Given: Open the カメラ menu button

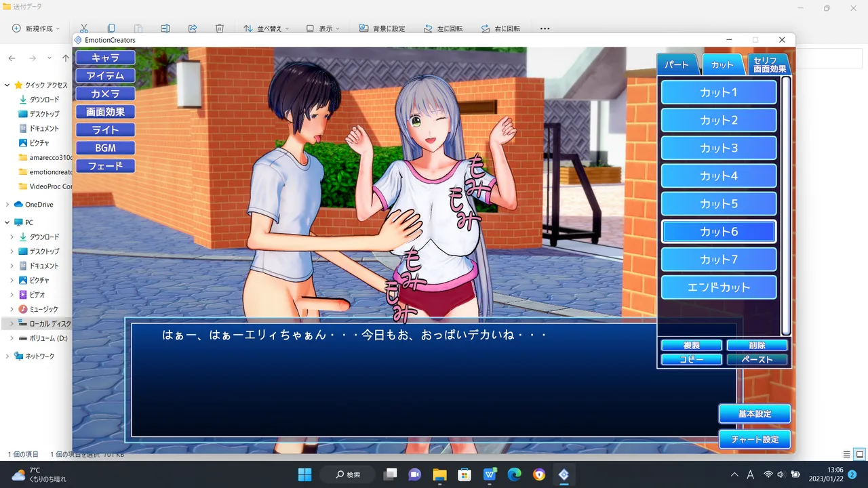Looking at the screenshot, I should [105, 94].
